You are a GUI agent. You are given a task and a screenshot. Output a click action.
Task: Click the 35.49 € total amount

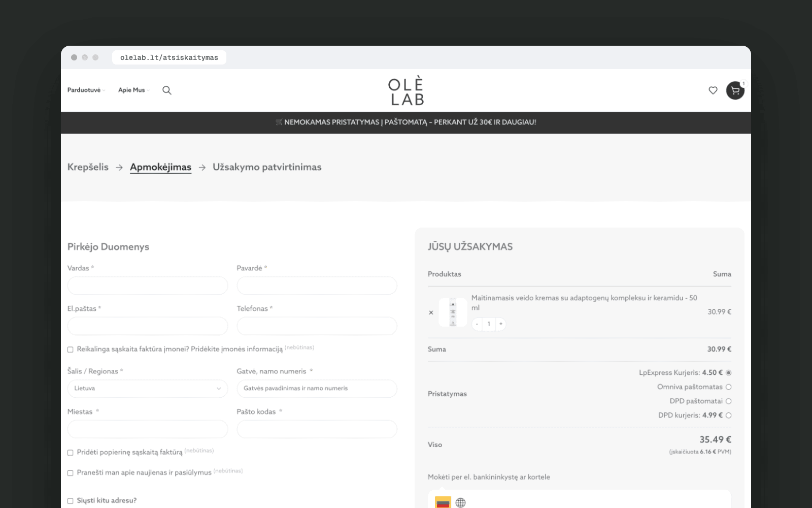pyautogui.click(x=715, y=440)
